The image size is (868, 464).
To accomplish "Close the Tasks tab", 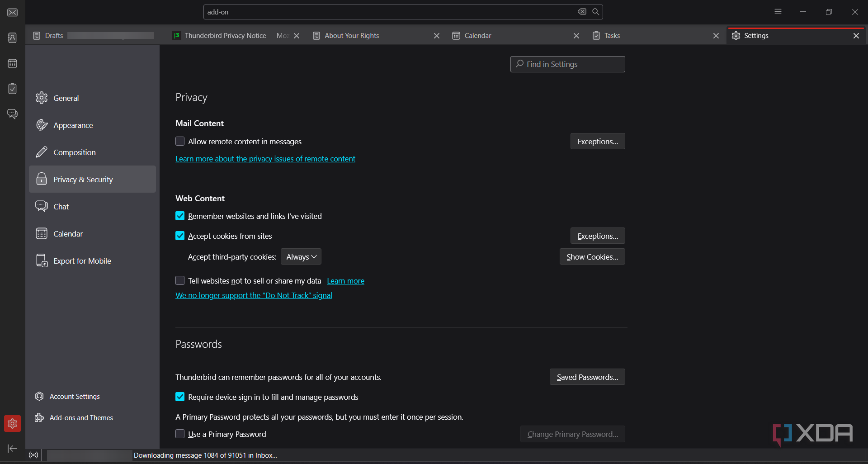I will 716,36.
